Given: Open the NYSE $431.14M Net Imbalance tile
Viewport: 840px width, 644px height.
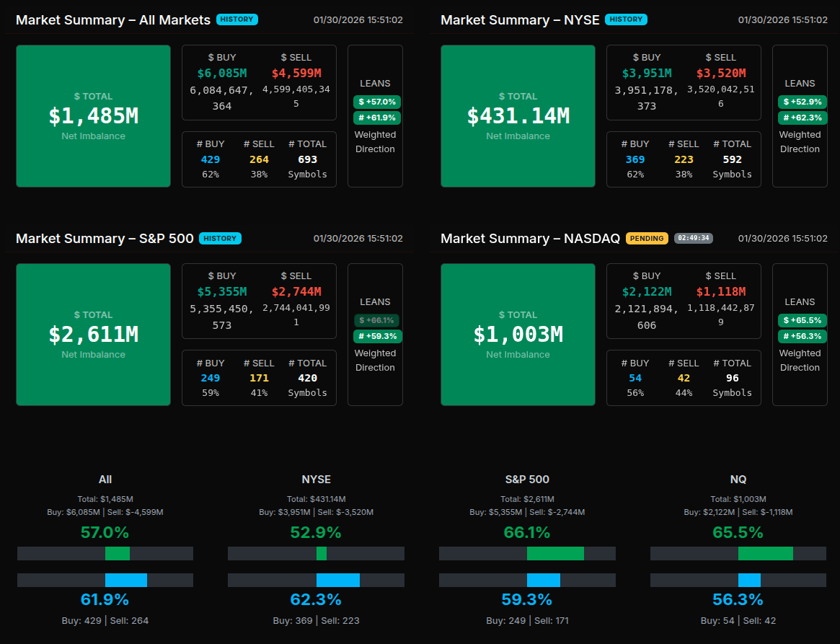Looking at the screenshot, I should click(518, 116).
